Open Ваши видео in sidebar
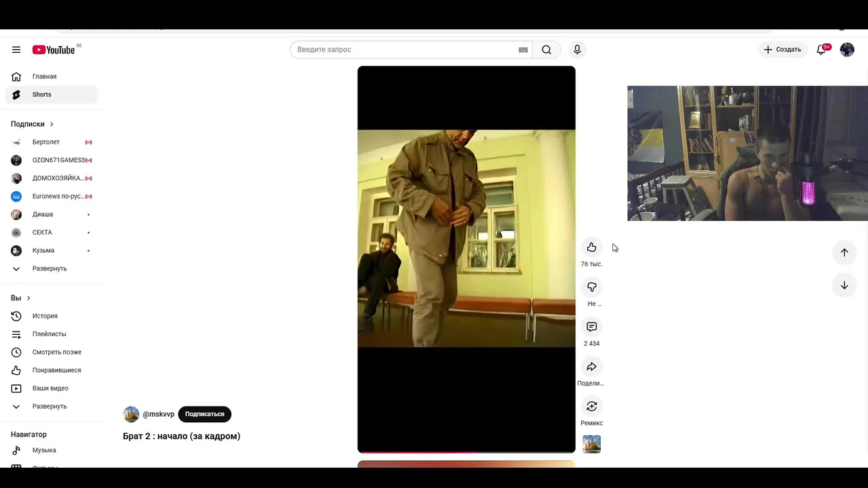Image resolution: width=868 pixels, height=488 pixels. point(52,388)
